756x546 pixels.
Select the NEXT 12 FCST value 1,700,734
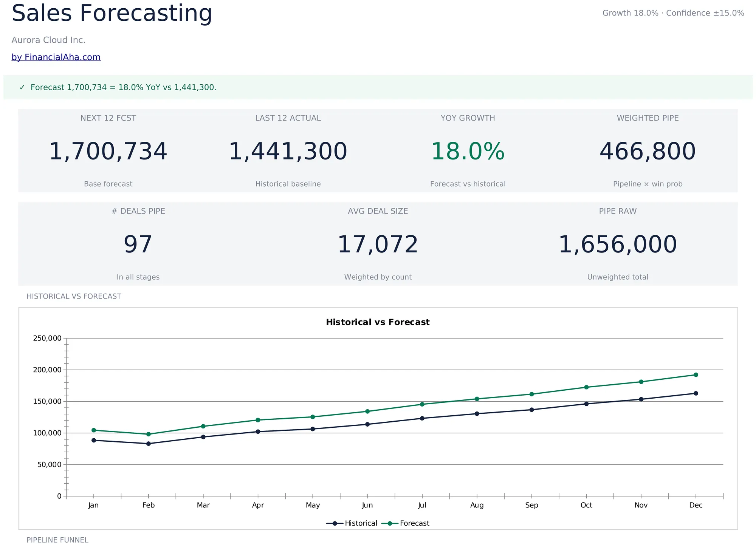click(108, 151)
